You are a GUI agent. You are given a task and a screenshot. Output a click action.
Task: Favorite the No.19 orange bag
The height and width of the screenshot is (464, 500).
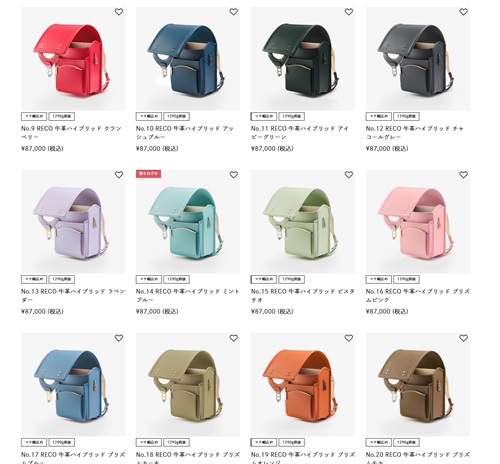pyautogui.click(x=349, y=338)
